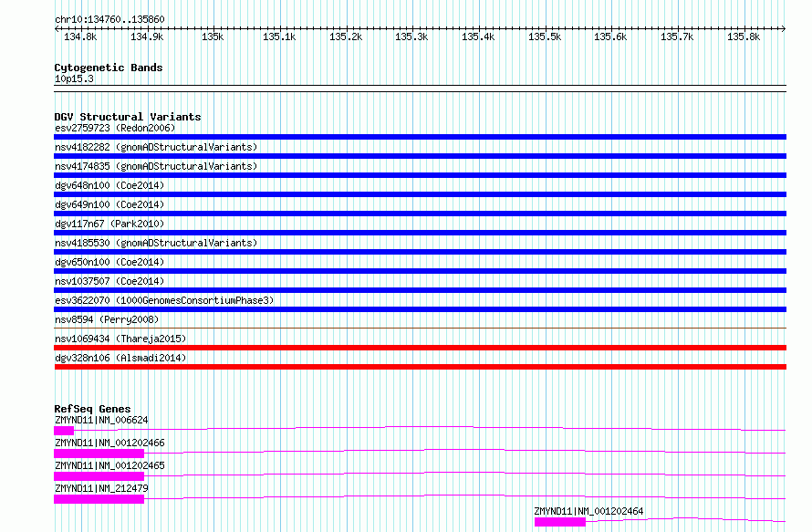Select the nsv4185530 gnomAD variant label
This screenshot has height=532, width=812.
pyautogui.click(x=156, y=243)
